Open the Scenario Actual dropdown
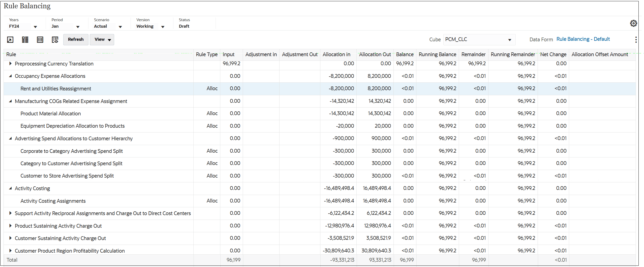 click(x=120, y=26)
